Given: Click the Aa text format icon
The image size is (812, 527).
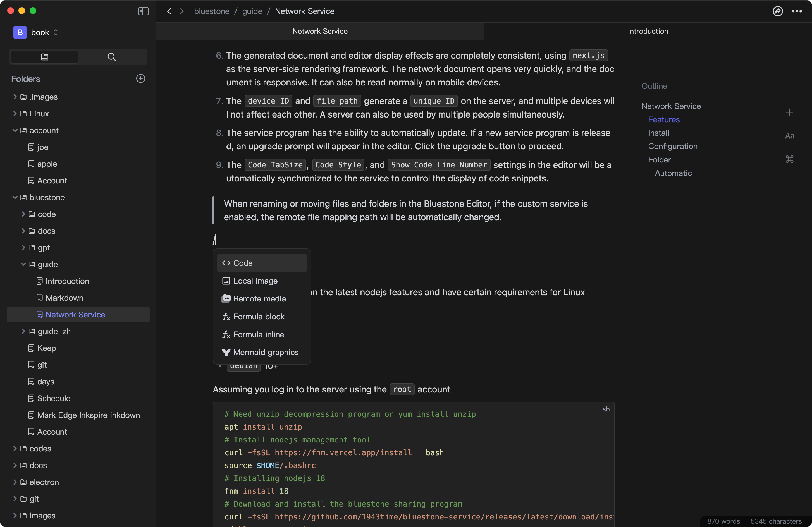Looking at the screenshot, I should coord(789,136).
